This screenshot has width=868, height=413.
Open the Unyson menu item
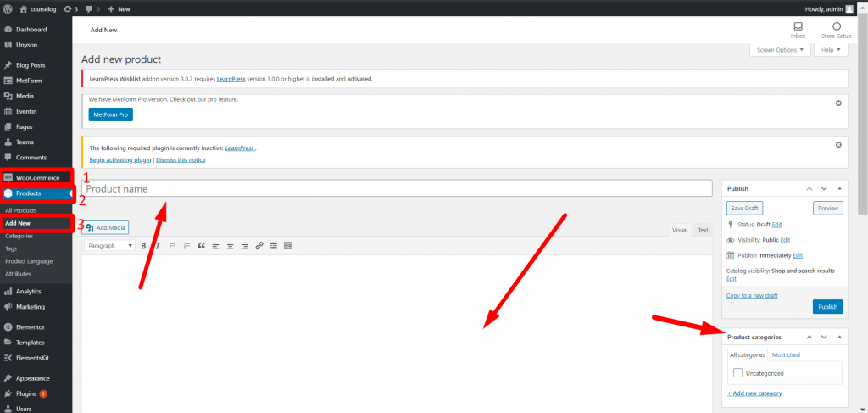tap(26, 45)
